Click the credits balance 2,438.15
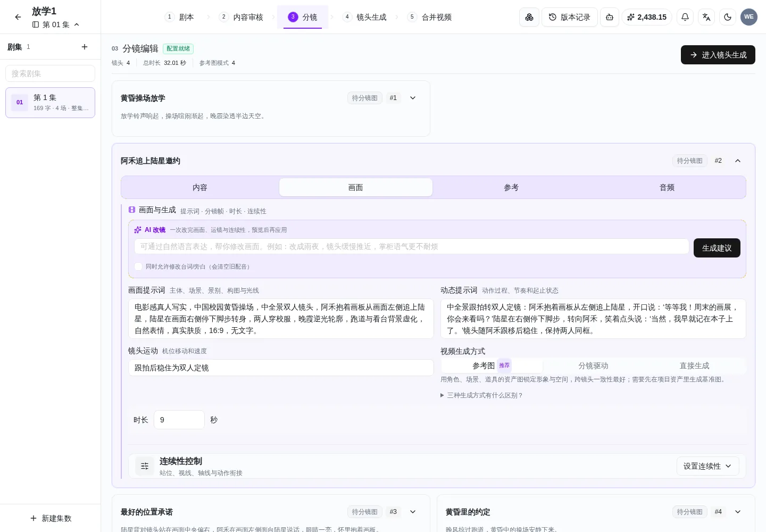766x532 pixels. pos(647,17)
